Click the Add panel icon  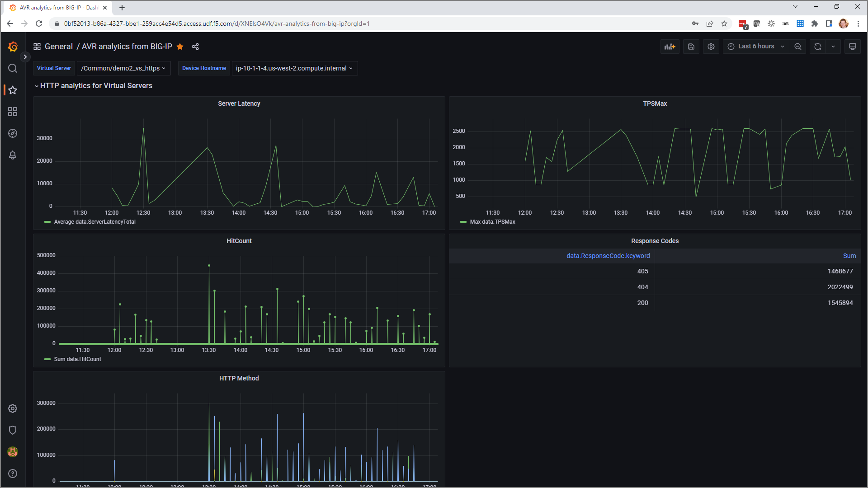tap(670, 47)
